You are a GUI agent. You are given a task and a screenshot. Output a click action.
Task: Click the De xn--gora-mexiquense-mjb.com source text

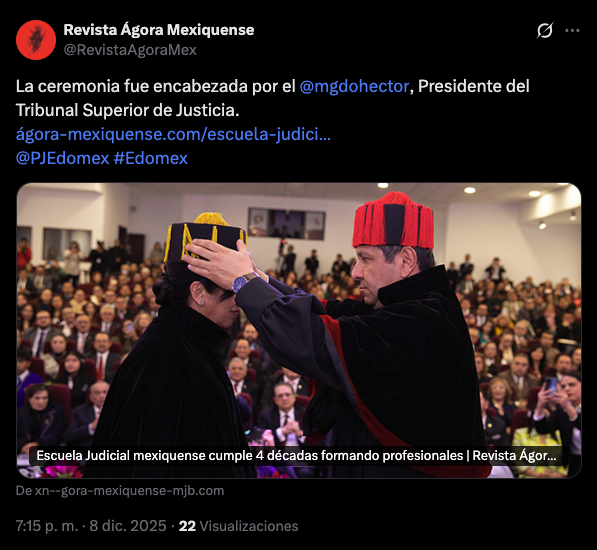120,491
